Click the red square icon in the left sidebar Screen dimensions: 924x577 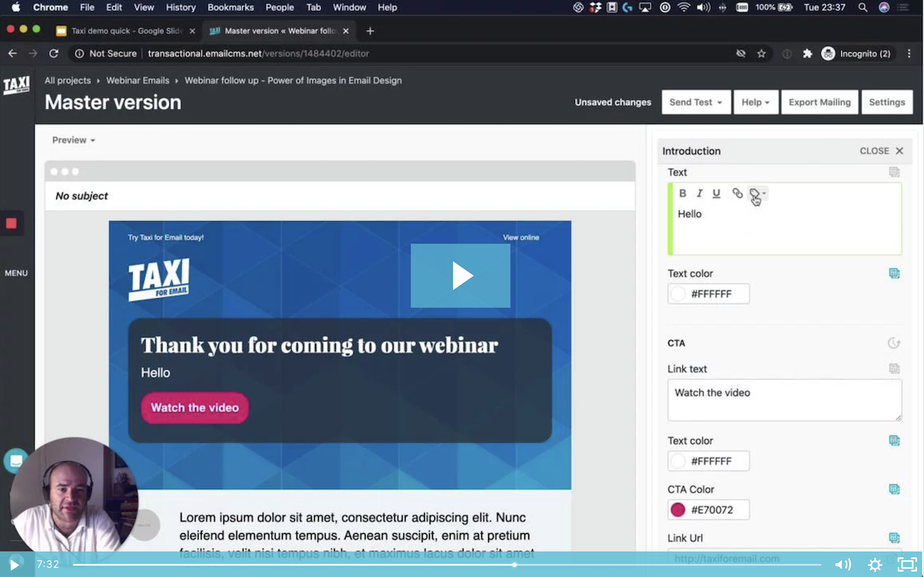(x=12, y=223)
